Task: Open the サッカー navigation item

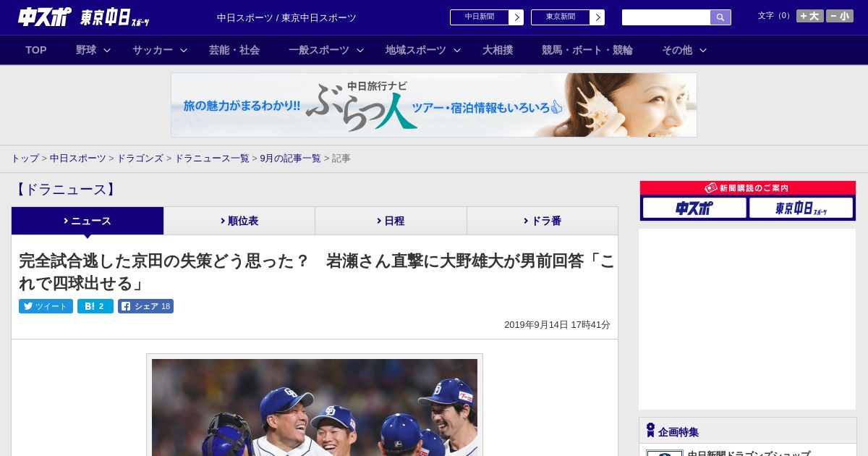Action: [x=153, y=50]
